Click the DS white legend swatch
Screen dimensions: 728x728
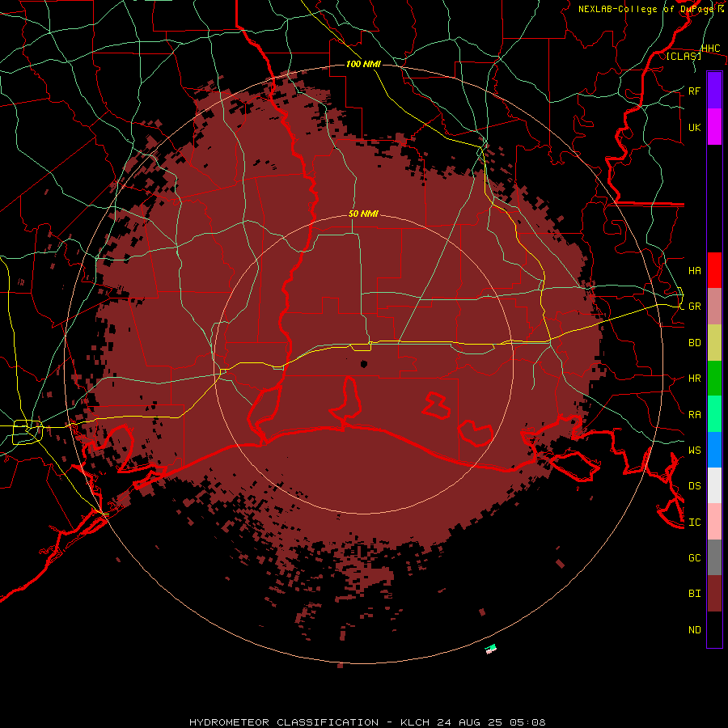714,485
